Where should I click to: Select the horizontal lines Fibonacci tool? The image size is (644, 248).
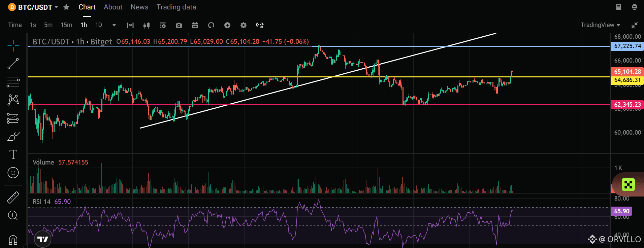tap(13, 82)
